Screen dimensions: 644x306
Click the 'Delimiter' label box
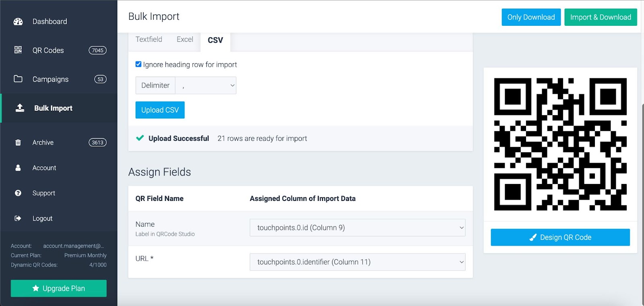[155, 85]
